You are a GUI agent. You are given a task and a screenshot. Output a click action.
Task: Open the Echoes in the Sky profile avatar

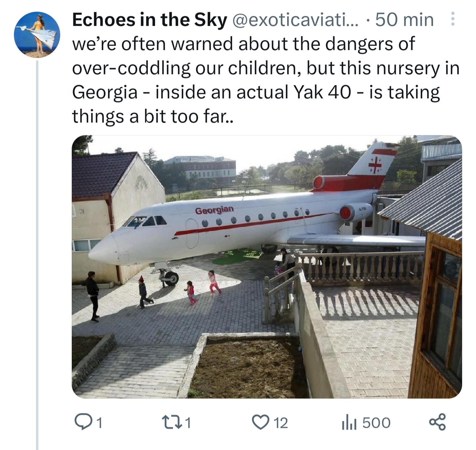(37, 34)
